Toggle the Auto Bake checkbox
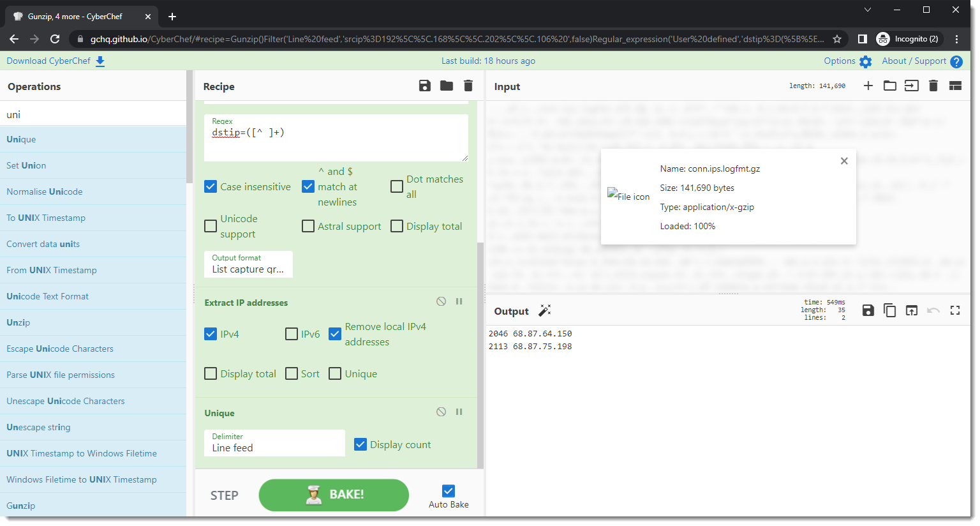980x526 pixels. coord(449,490)
